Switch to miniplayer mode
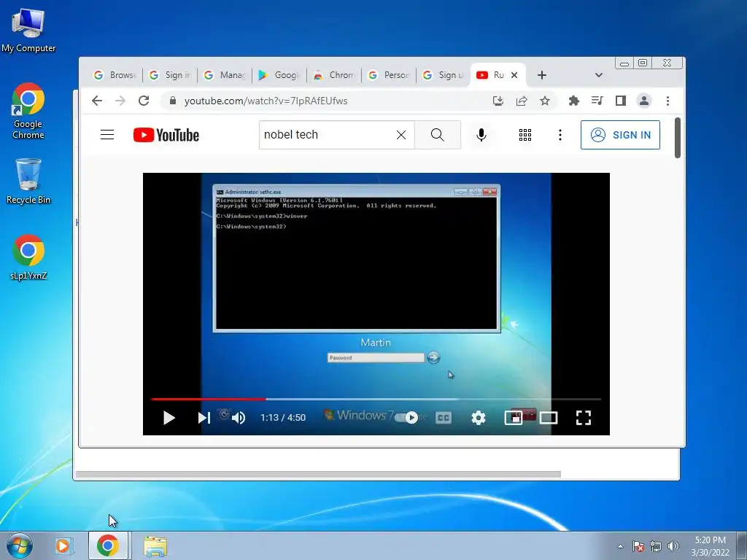 pyautogui.click(x=513, y=418)
